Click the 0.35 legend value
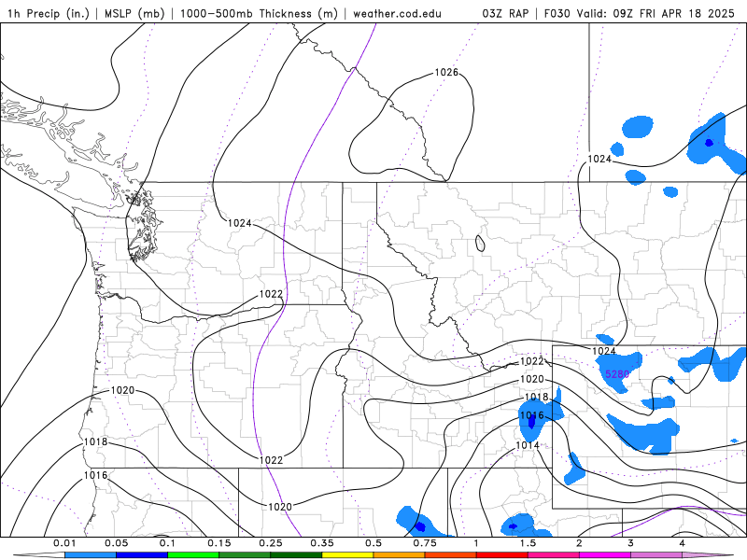 tap(322, 543)
